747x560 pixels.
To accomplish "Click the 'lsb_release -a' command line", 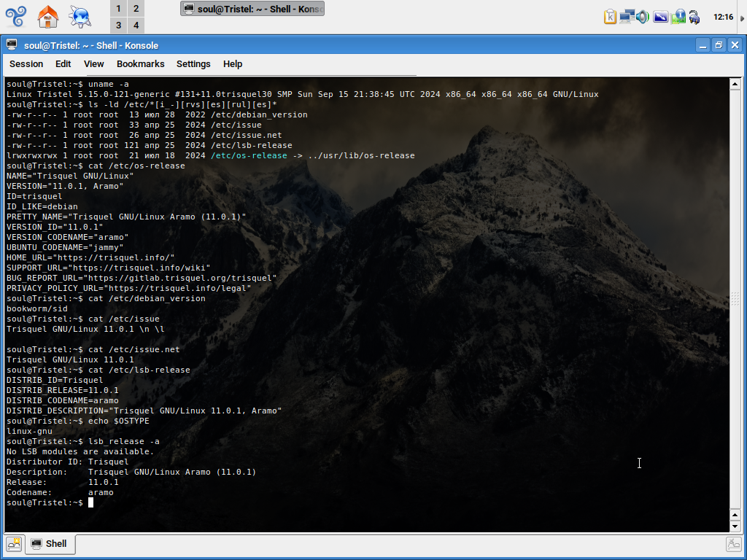I will 83,441.
